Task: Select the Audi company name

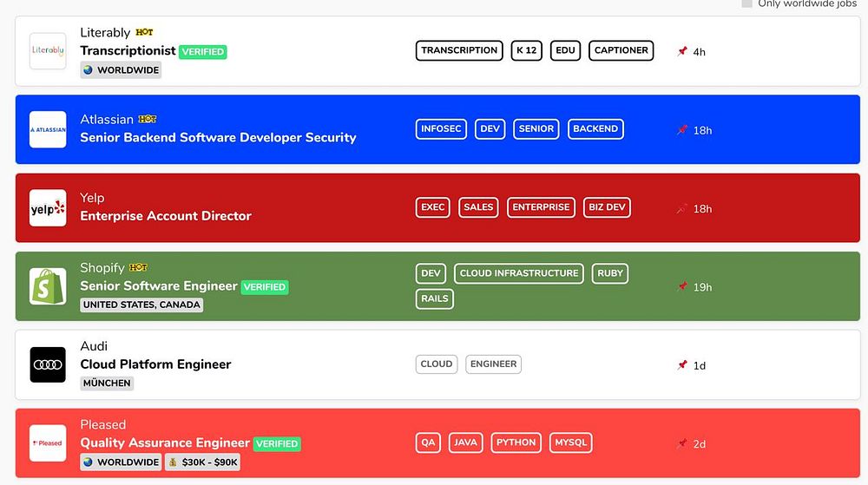Action: pos(94,346)
